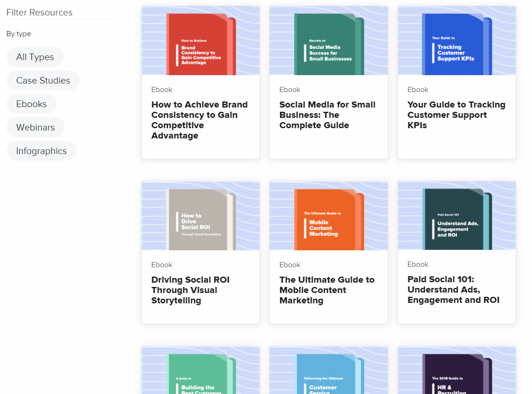The width and height of the screenshot is (532, 394).
Task: Click 'Your Guide to Tracking Customer Support KPIs' title
Action: pyautogui.click(x=456, y=115)
